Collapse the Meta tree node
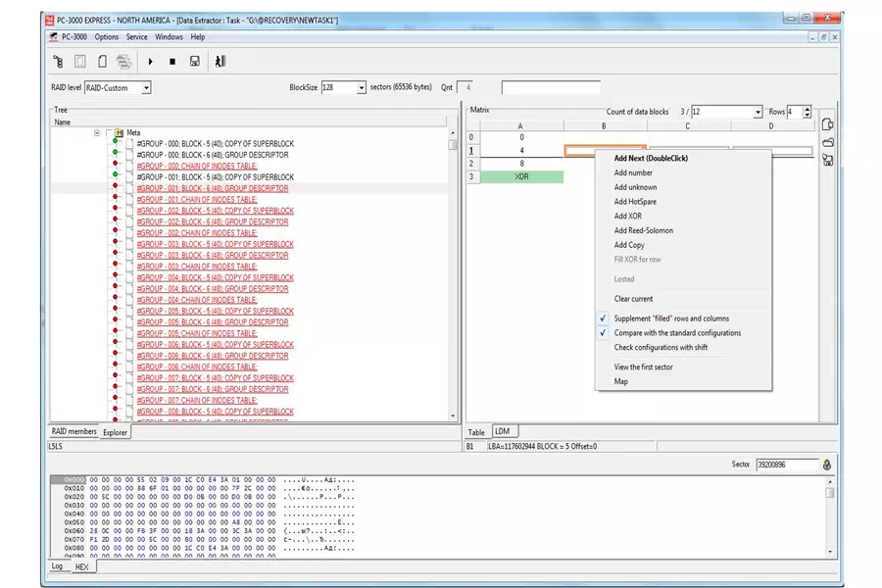The height and width of the screenshot is (588, 882). pyautogui.click(x=97, y=133)
